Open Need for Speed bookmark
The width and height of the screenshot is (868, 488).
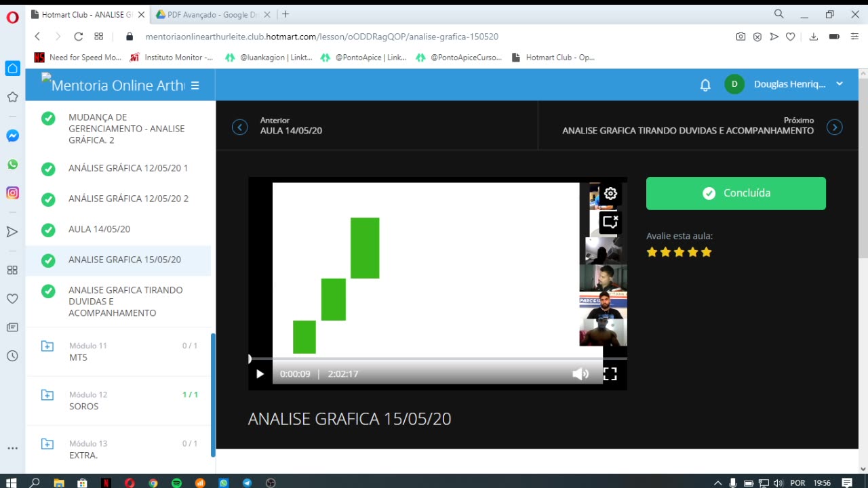coord(78,58)
